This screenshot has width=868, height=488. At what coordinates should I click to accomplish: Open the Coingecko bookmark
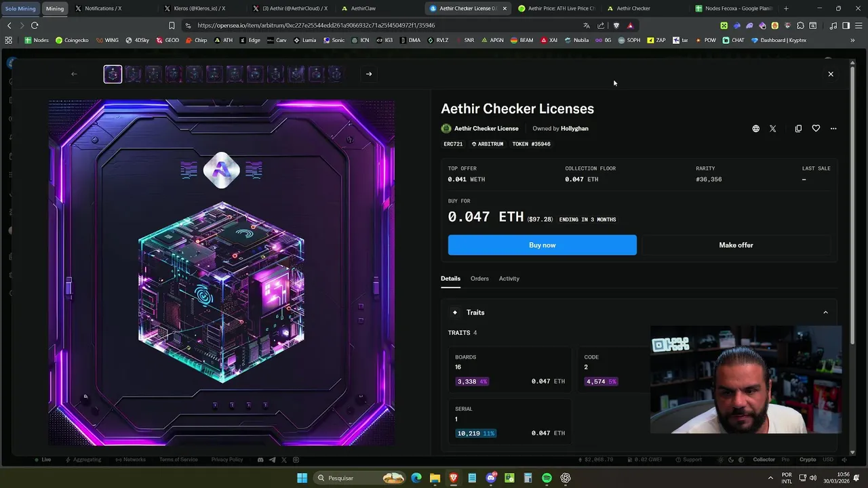tap(72, 40)
